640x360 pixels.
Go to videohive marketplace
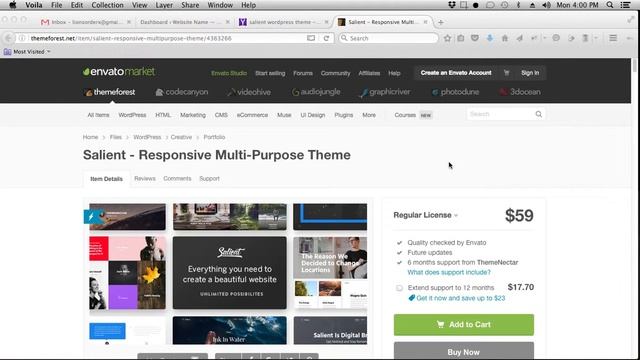pos(249,92)
